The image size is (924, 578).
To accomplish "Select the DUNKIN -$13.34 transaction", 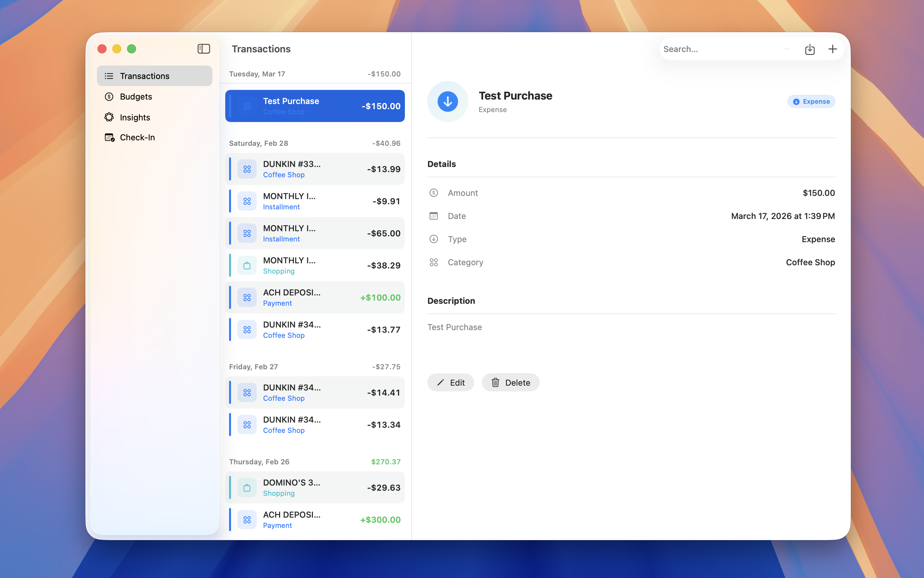I will [315, 425].
